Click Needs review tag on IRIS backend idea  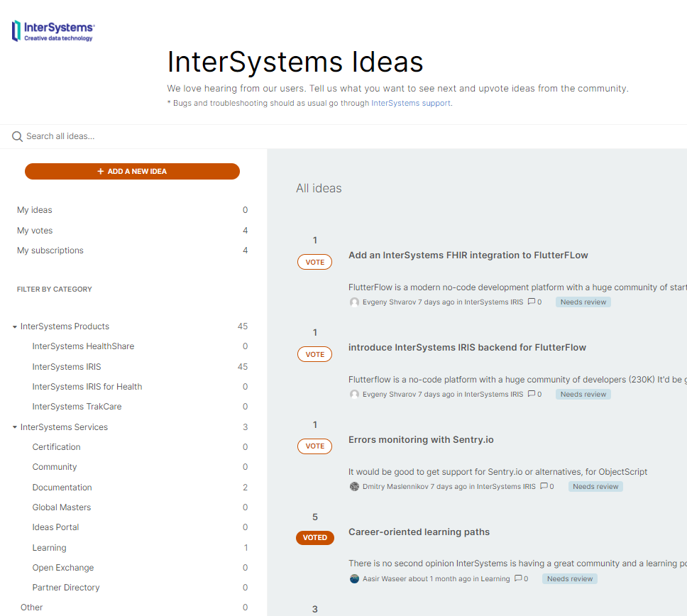[583, 395]
